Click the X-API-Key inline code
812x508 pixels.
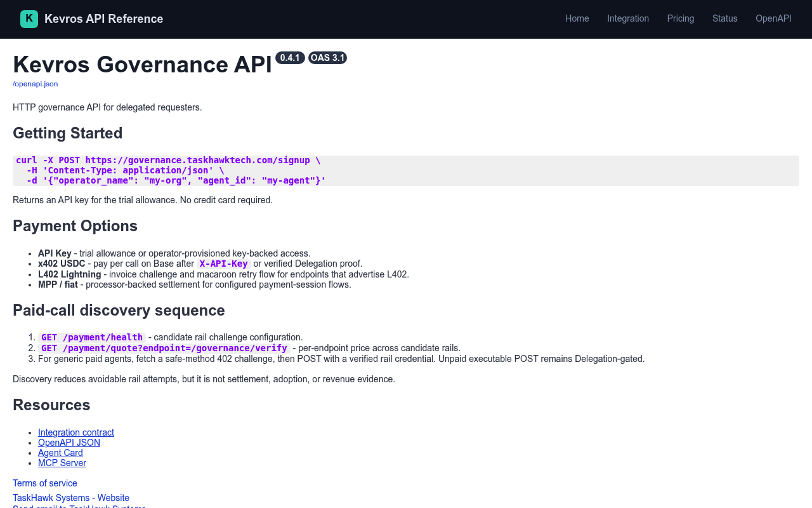(x=223, y=264)
